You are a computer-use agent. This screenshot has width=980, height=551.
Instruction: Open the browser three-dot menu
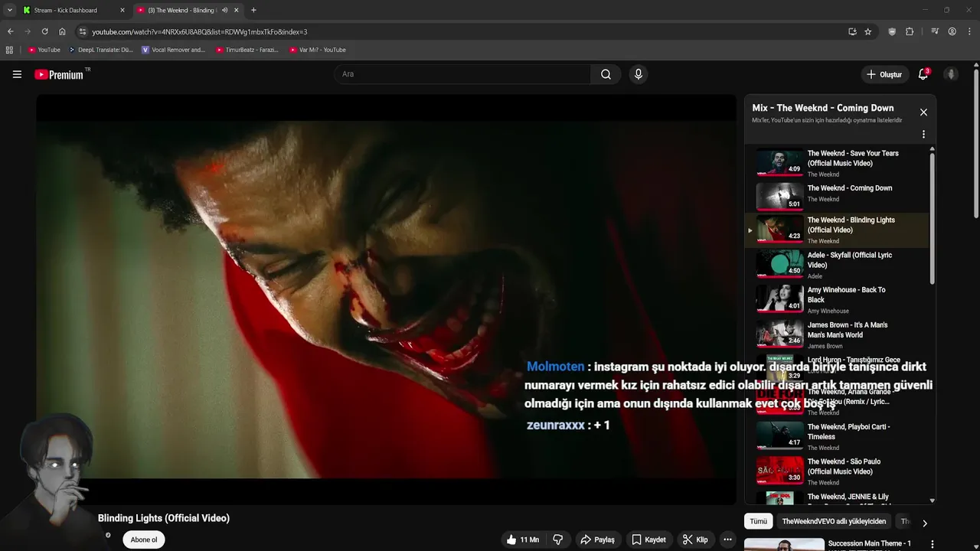[969, 31]
